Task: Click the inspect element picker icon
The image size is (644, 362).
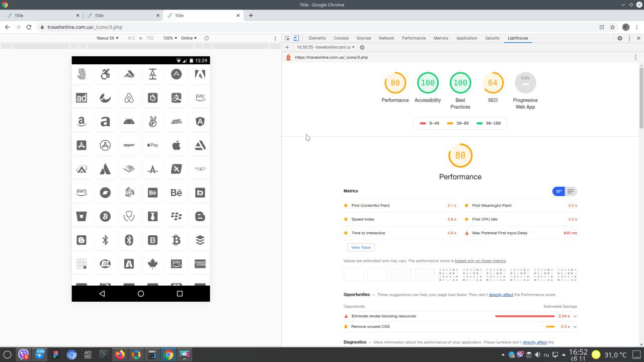Action: click(287, 38)
